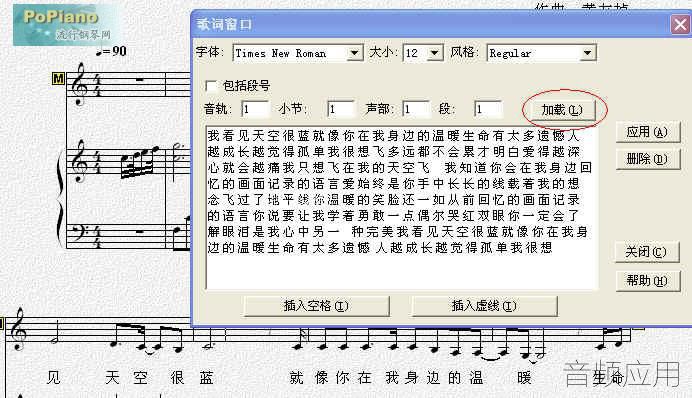Image resolution: width=692 pixels, height=398 pixels.
Task: Click the 小节 measure number input field
Action: point(340,109)
